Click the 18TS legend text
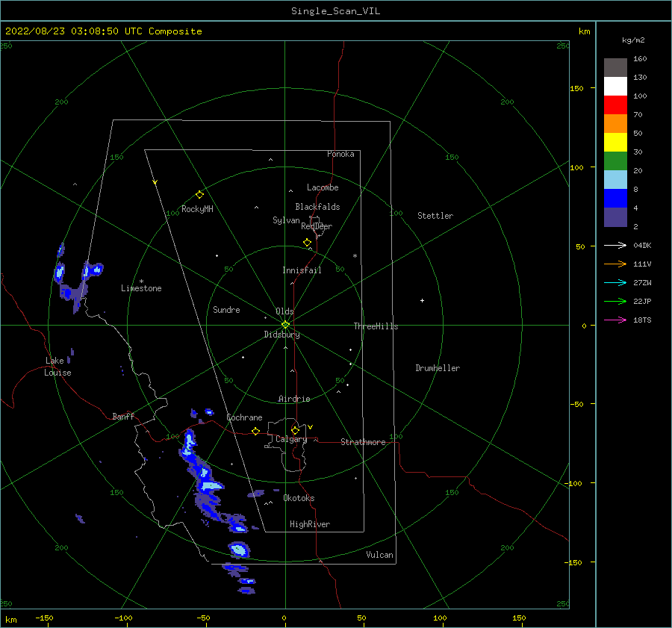The height and width of the screenshot is (628, 672). tap(642, 320)
